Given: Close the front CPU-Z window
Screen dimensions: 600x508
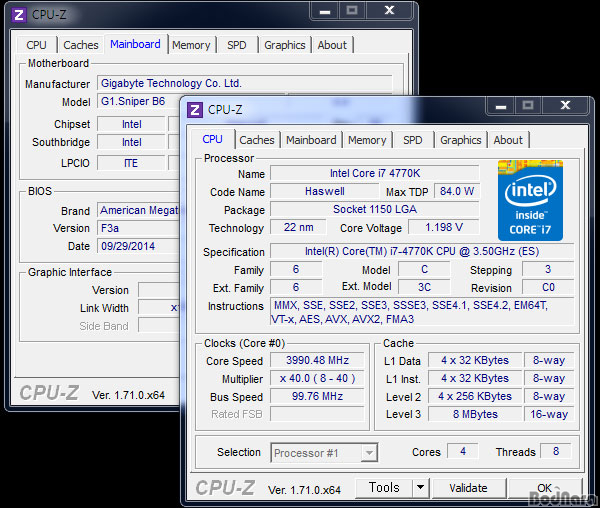Looking at the screenshot, I should pos(565,105).
